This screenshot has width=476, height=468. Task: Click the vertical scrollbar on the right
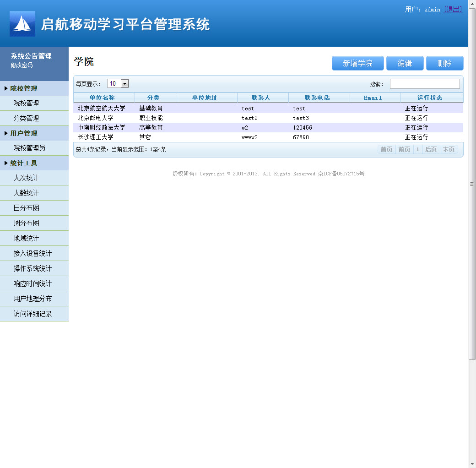click(472, 183)
